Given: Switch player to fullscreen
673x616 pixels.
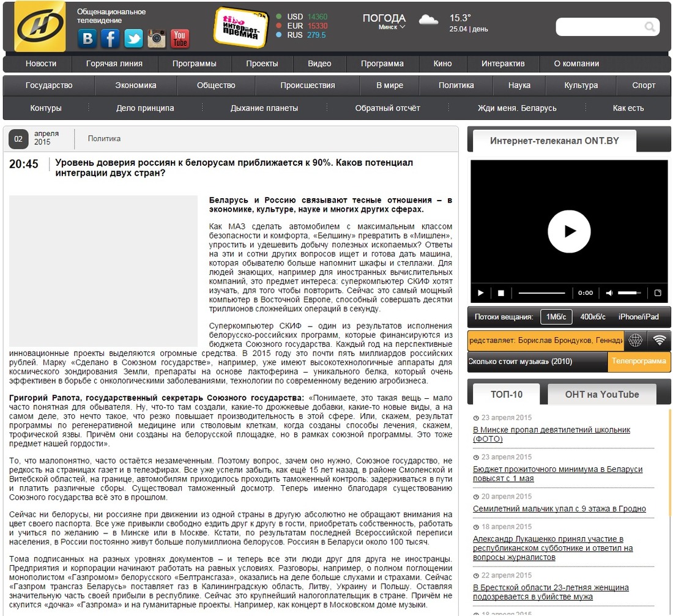Looking at the screenshot, I should [x=658, y=293].
